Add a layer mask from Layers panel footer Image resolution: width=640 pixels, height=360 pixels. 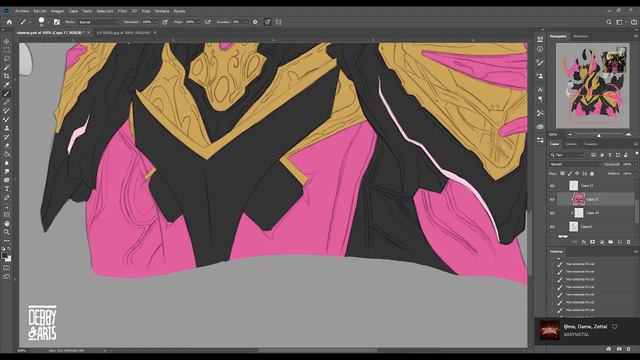[592, 242]
